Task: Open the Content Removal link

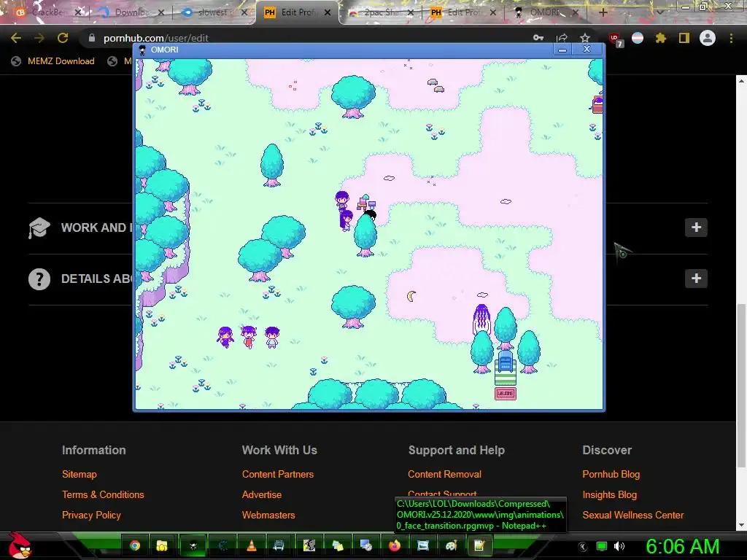Action: click(x=444, y=474)
